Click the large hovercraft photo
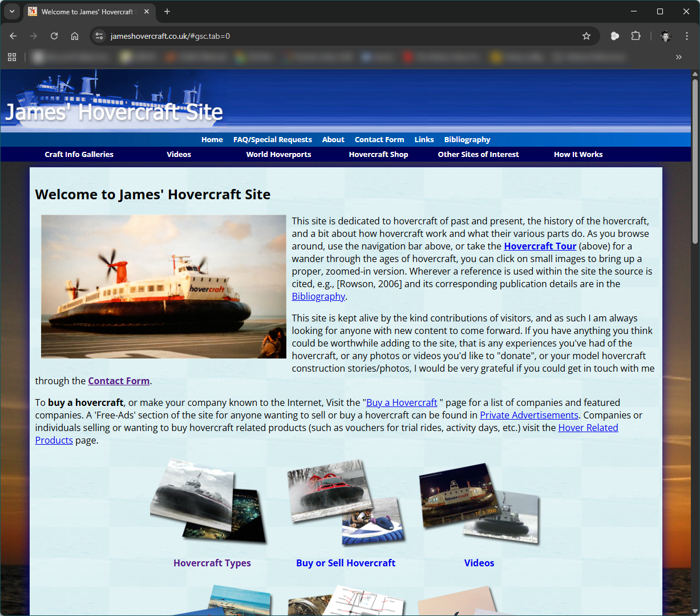This screenshot has width=700, height=616. (x=164, y=287)
